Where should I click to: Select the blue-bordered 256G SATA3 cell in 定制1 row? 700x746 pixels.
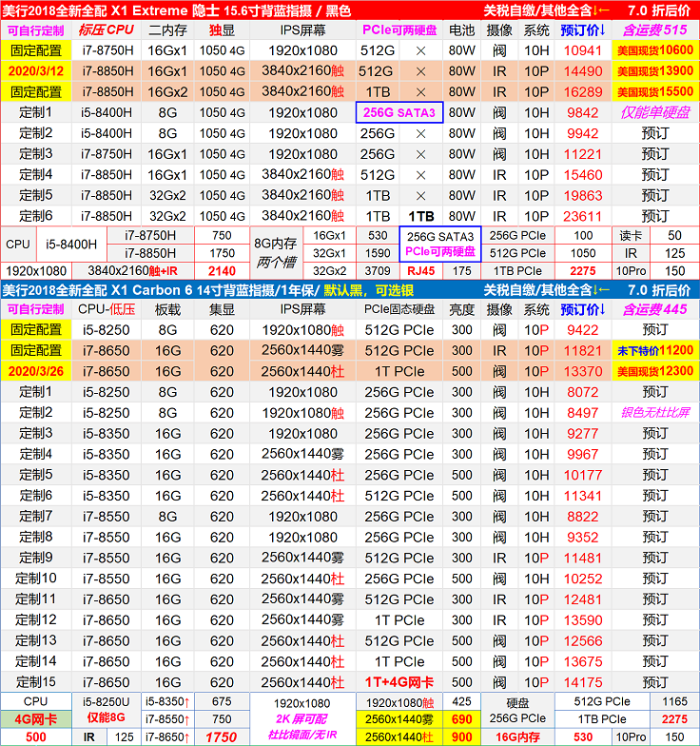coord(399,113)
